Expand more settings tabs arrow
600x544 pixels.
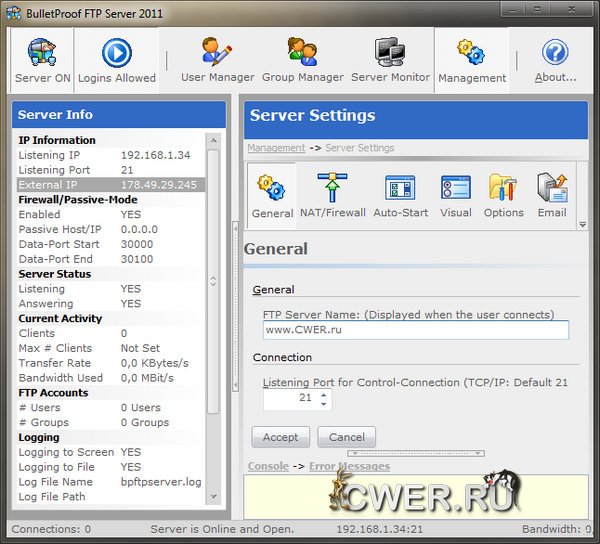tap(582, 225)
